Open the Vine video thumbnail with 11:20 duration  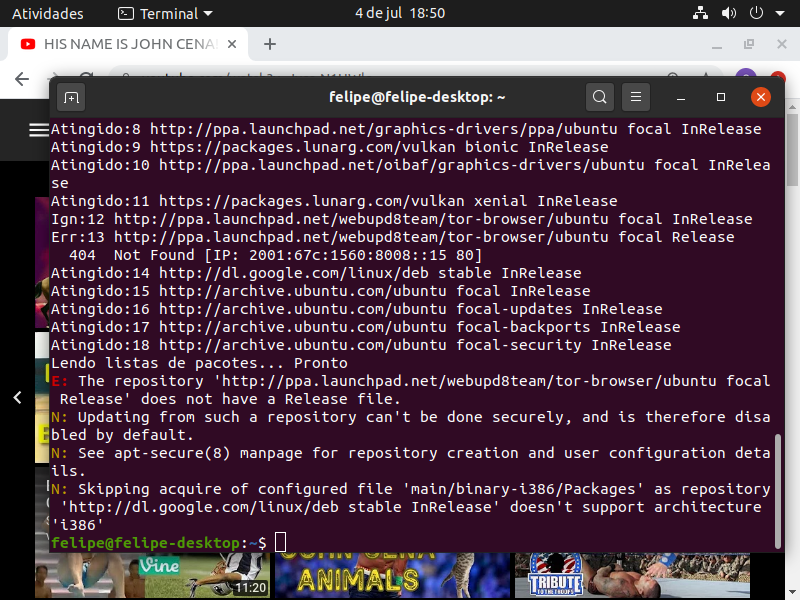[x=152, y=576]
